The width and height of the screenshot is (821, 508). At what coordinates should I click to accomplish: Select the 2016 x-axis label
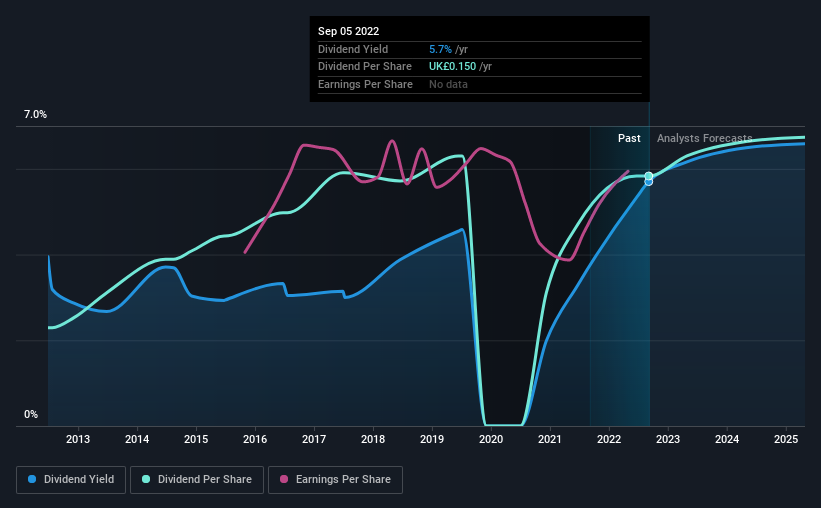(255, 439)
